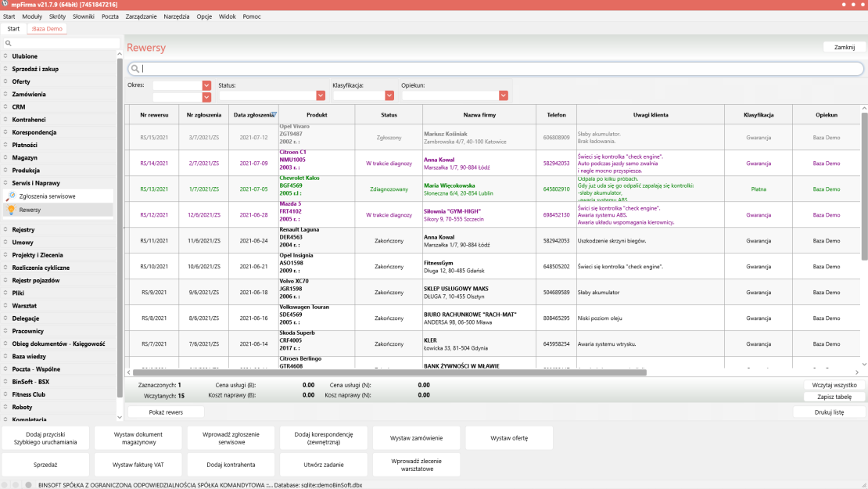Click the Sprzedaż shortcut button

click(45, 465)
